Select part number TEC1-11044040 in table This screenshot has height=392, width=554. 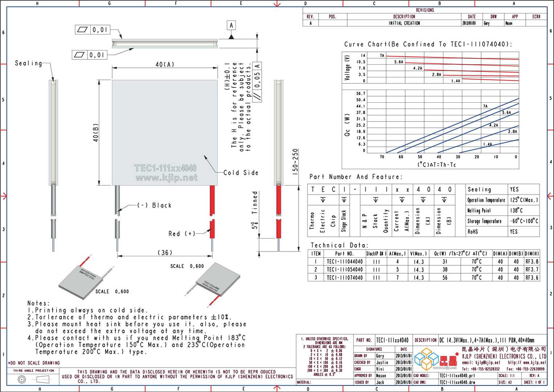[344, 262]
